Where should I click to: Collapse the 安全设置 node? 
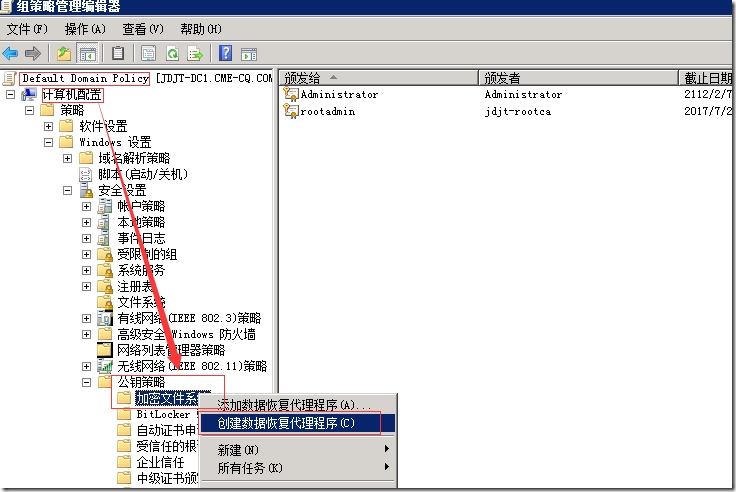[68, 190]
